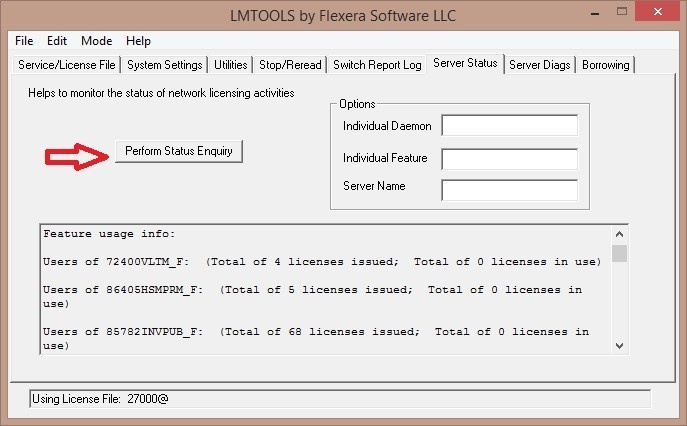Image resolution: width=687 pixels, height=426 pixels.
Task: Maximize the LMTOOLS window
Action: 622,12
